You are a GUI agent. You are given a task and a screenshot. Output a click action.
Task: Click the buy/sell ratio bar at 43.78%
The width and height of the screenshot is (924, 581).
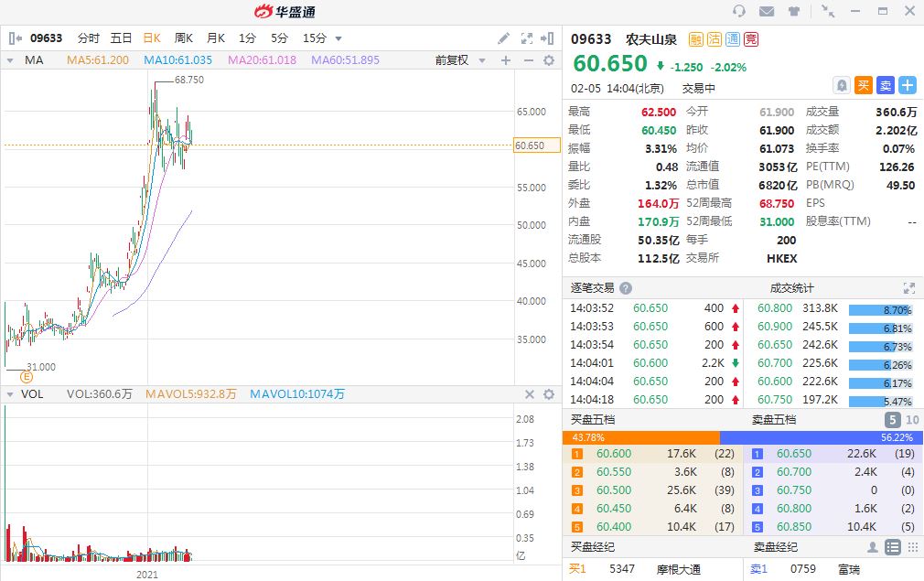(640, 437)
